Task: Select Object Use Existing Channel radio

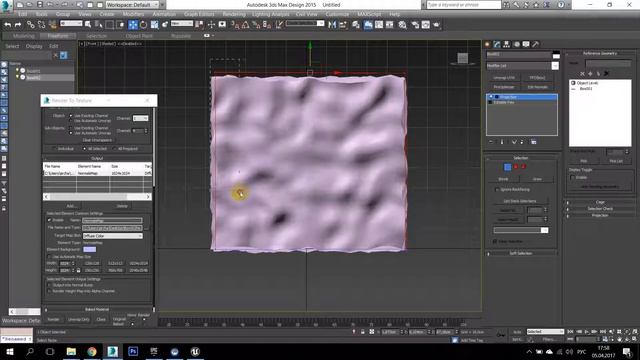Action: [x=71, y=116]
